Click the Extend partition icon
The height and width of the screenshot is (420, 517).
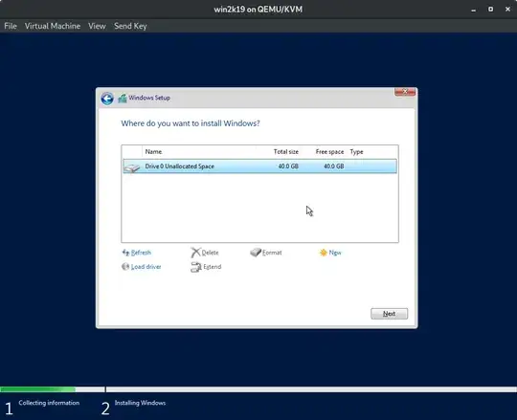tap(196, 267)
